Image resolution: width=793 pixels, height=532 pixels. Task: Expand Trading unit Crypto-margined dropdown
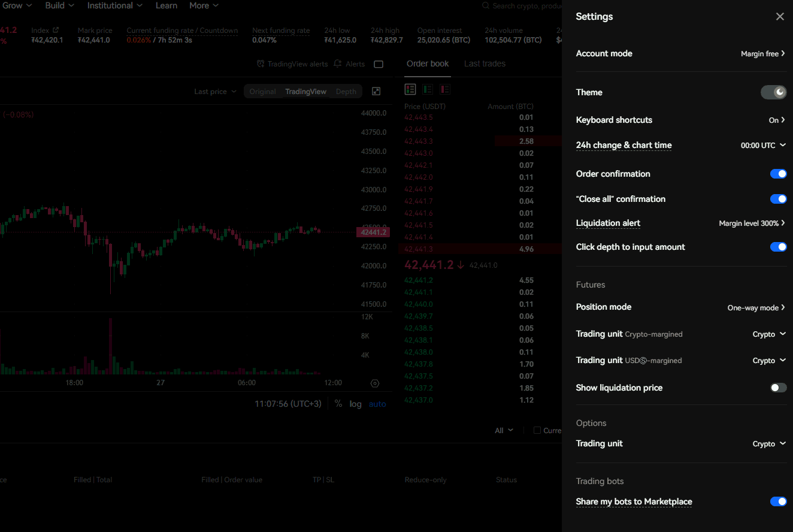[769, 334]
